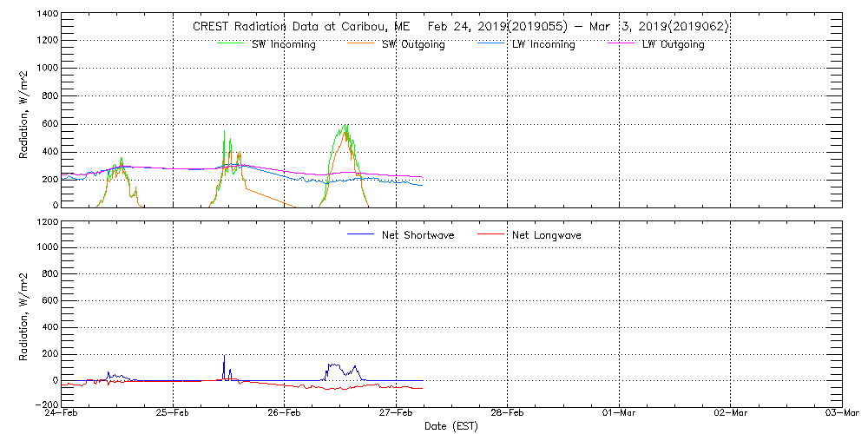Select the 24-Feb date tick label
Screen dimensions: 868x434
tap(62, 413)
